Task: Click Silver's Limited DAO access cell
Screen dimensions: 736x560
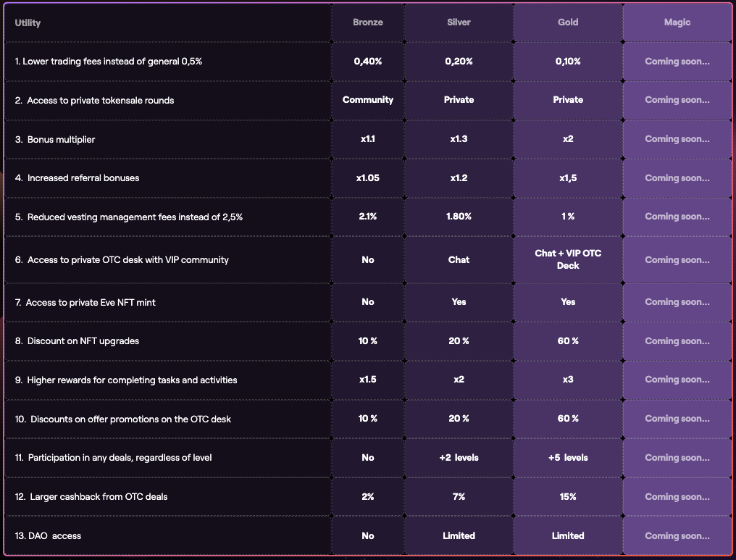Action: pyautogui.click(x=459, y=535)
